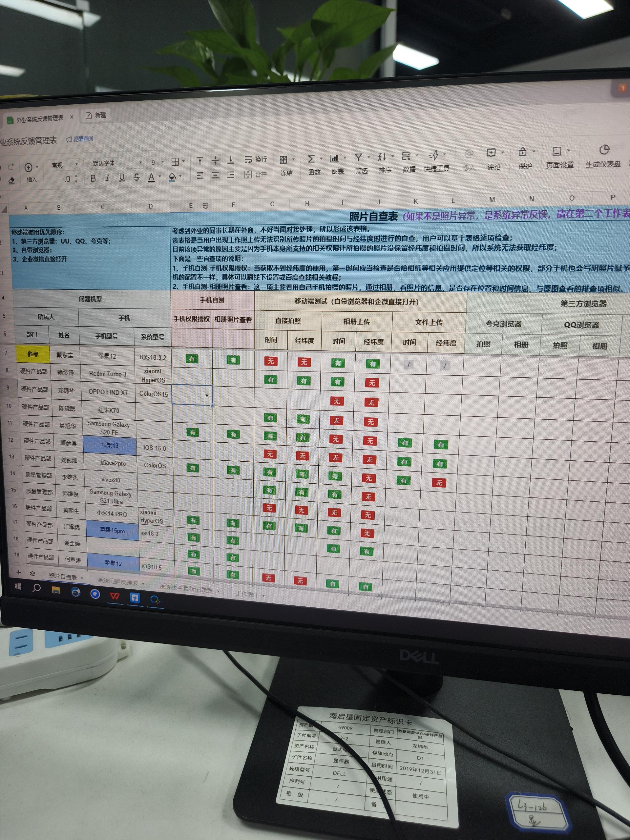Switch to 系统问题反馈表 sheet tab
Viewport: 630px width, 840px height.
(x=118, y=582)
